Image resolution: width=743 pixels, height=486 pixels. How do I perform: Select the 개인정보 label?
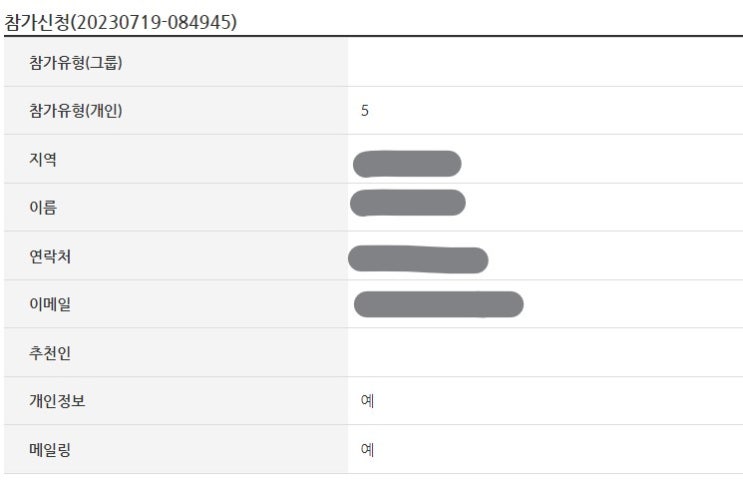57,401
